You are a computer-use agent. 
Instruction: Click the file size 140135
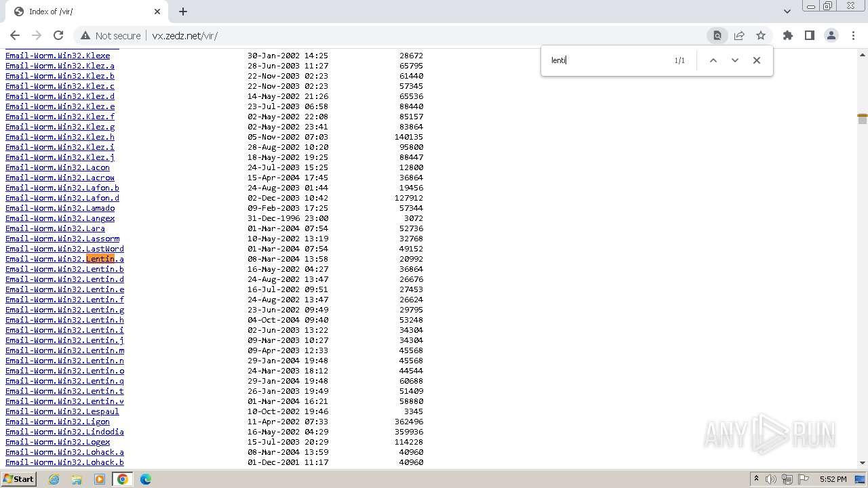coord(409,137)
